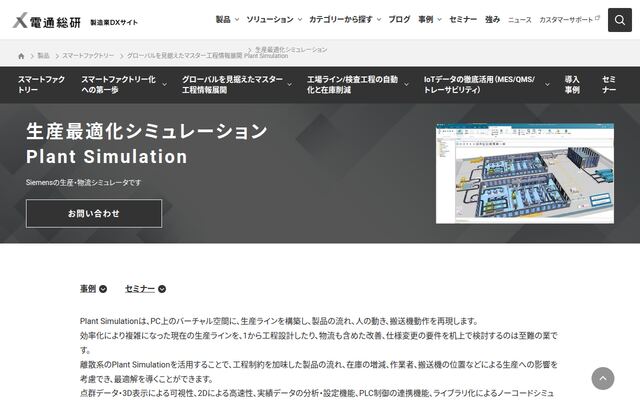Click the down-arrow icon next to セミナー anchor
The height and width of the screenshot is (400, 640).
[162, 289]
